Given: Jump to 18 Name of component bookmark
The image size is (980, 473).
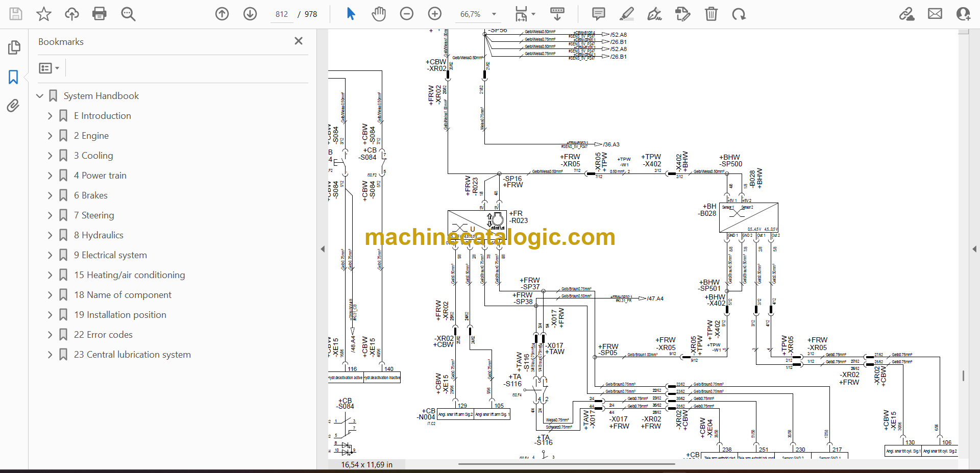Looking at the screenshot, I should click(x=122, y=295).
